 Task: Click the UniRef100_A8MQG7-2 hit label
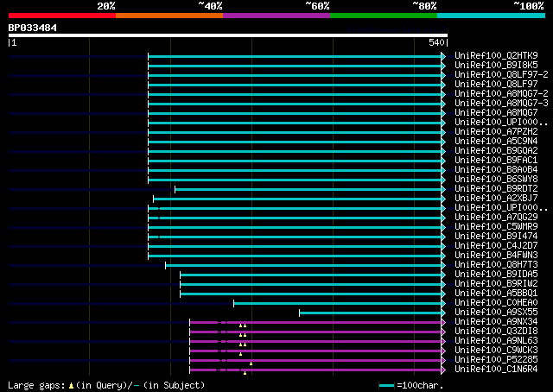(501, 93)
